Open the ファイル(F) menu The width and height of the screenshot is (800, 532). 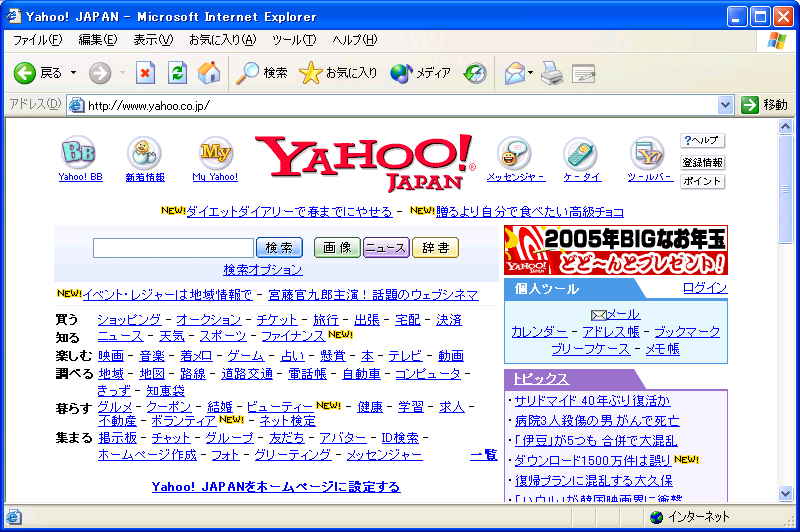(x=37, y=40)
